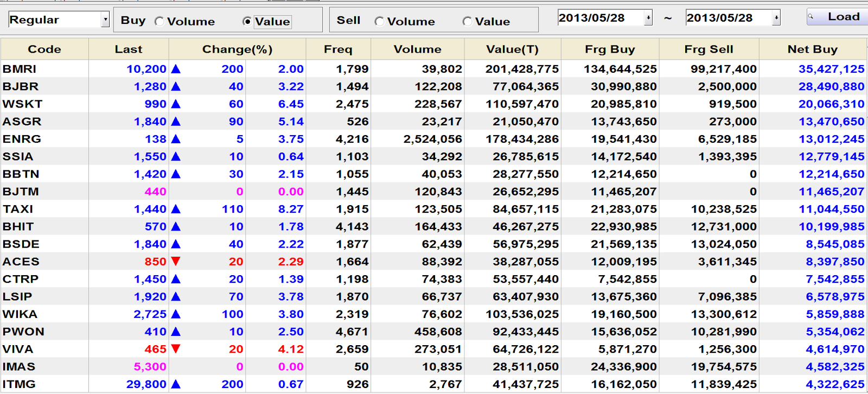Click the red down arrow in VIVA row

[176, 349]
